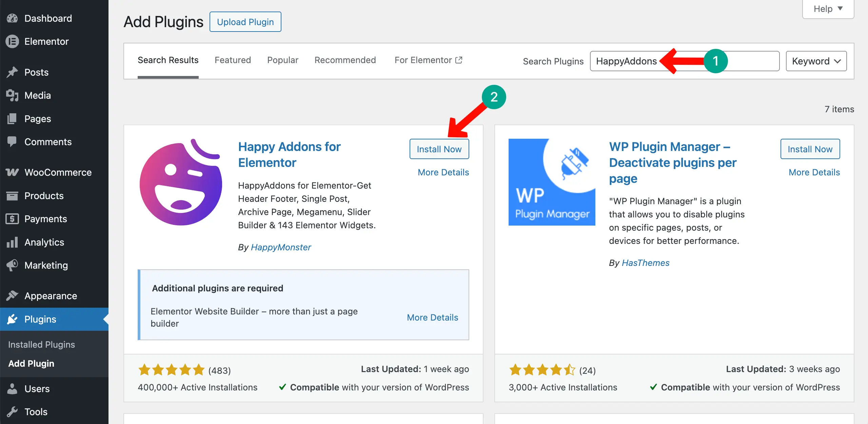Switch to the Search Results tab
This screenshot has height=424, width=868.
168,60
